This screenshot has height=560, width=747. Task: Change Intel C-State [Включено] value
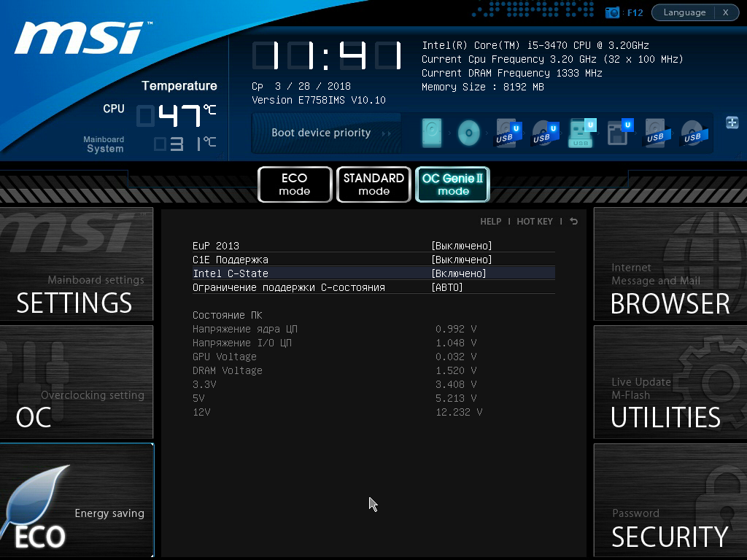pyautogui.click(x=458, y=273)
